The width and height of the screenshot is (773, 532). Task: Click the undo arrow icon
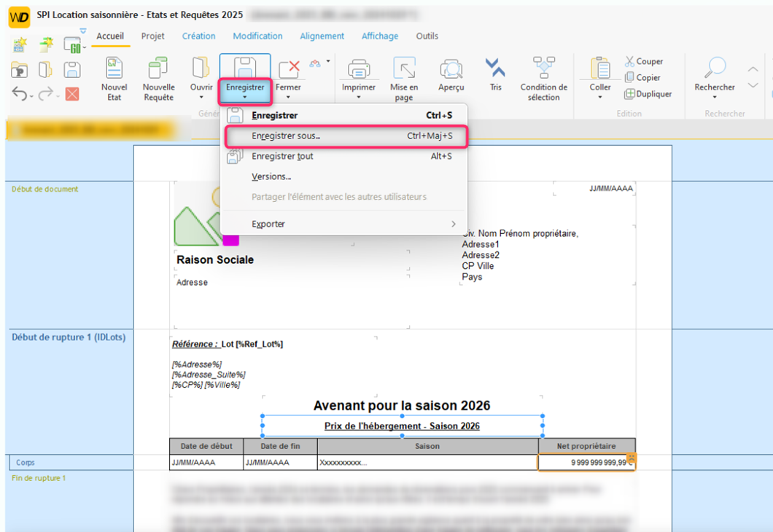point(20,93)
